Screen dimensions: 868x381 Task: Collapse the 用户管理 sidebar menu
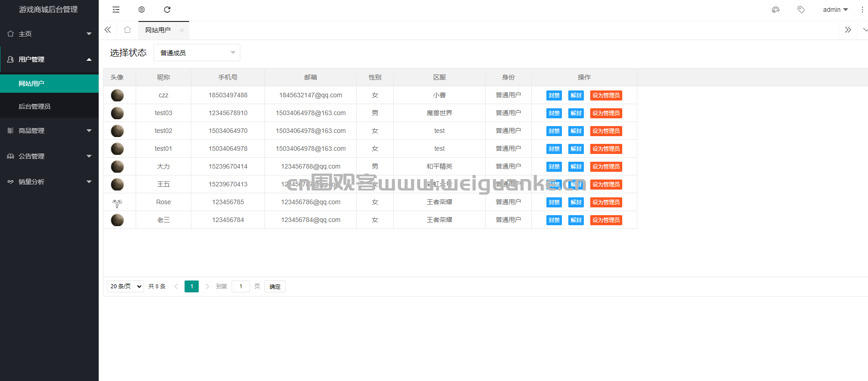[49, 59]
